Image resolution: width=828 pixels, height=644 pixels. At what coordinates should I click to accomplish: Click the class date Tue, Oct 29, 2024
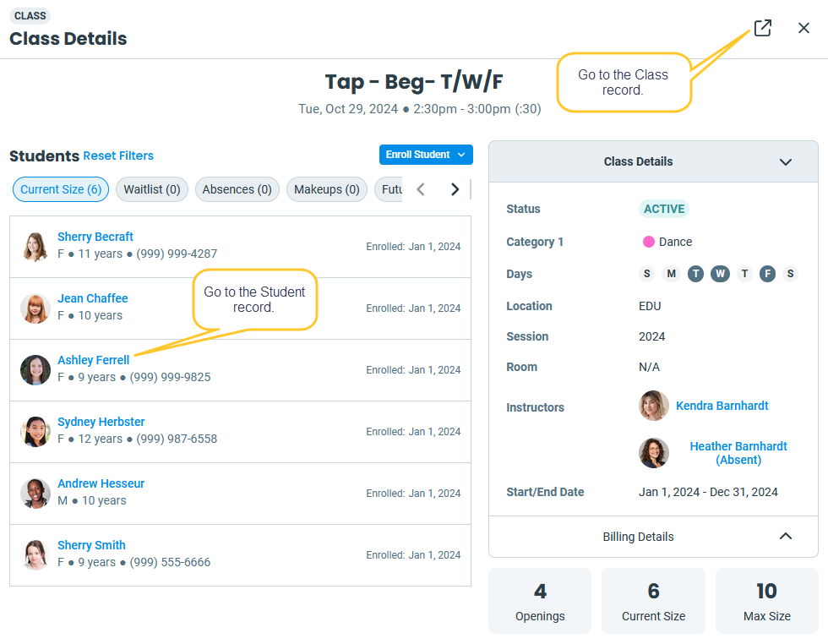pyautogui.click(x=348, y=109)
